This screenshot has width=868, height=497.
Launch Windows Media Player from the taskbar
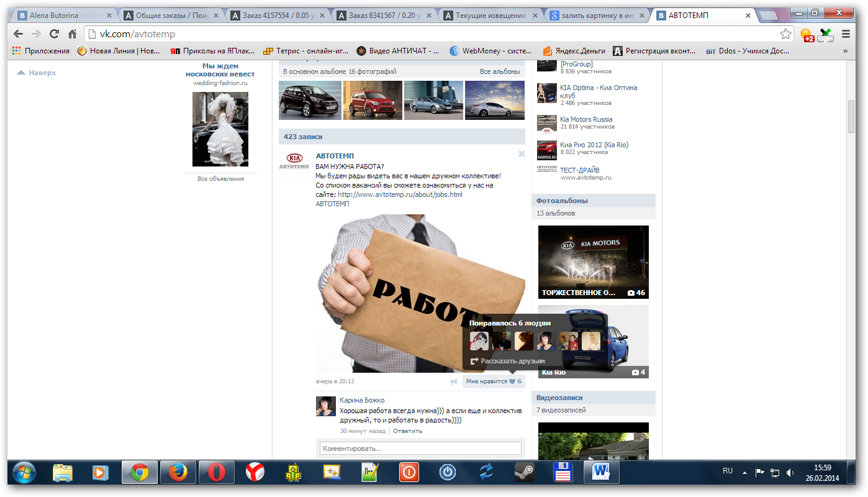[x=100, y=473]
